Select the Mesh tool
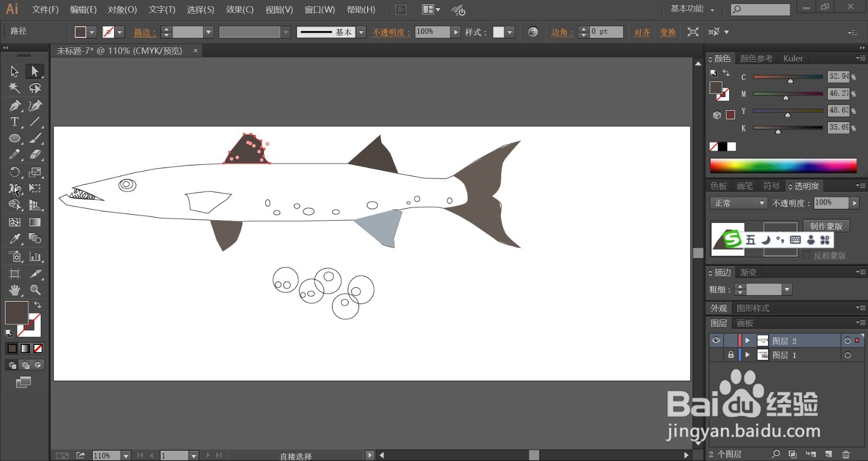The width and height of the screenshot is (868, 461). point(15,222)
